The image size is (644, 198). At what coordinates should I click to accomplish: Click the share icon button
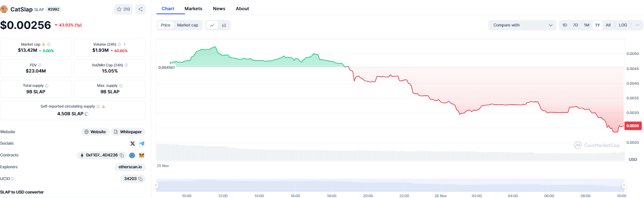140,9
